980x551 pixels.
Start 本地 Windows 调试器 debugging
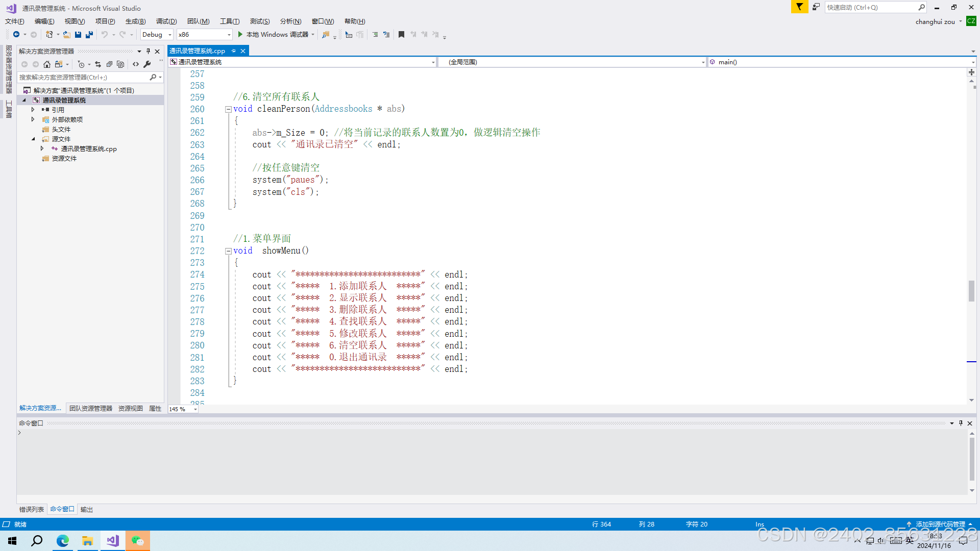[x=276, y=35]
